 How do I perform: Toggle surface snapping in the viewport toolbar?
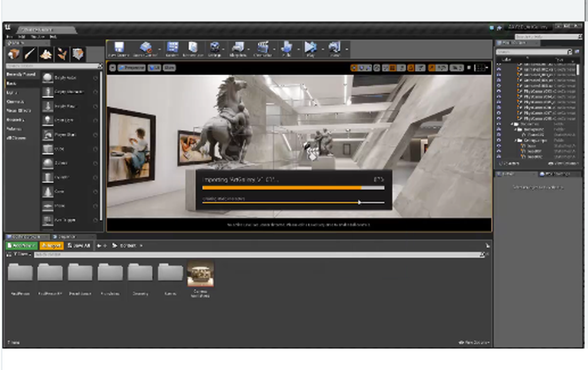click(385, 68)
